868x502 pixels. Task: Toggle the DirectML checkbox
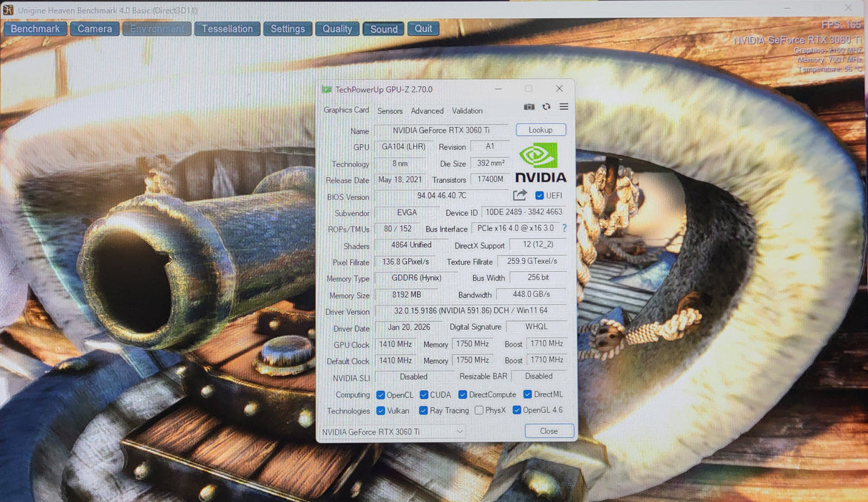point(527,394)
